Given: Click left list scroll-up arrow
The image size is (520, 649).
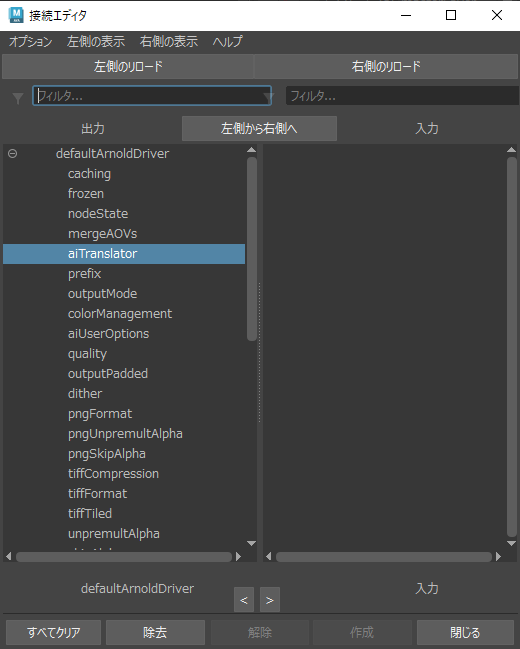Looking at the screenshot, I should (251, 150).
